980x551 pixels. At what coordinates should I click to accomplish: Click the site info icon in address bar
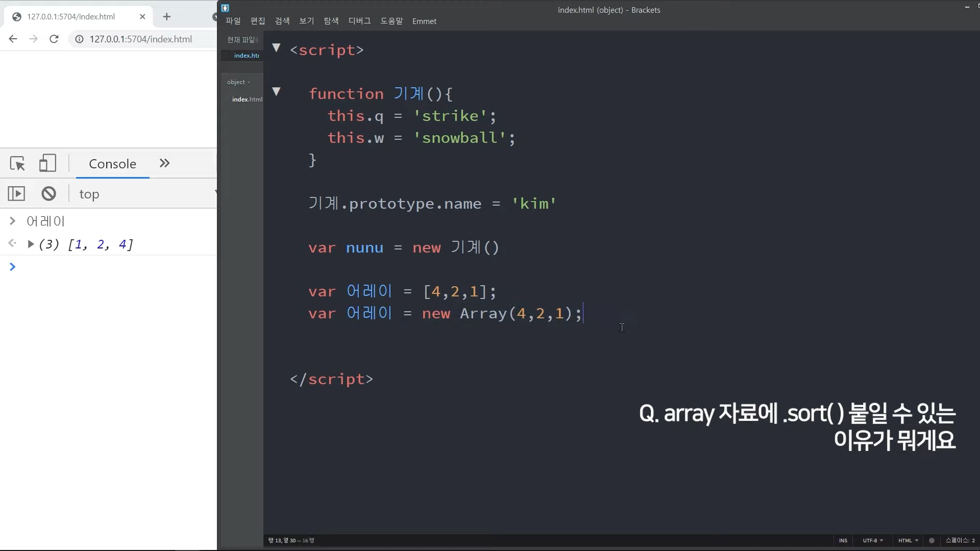79,39
